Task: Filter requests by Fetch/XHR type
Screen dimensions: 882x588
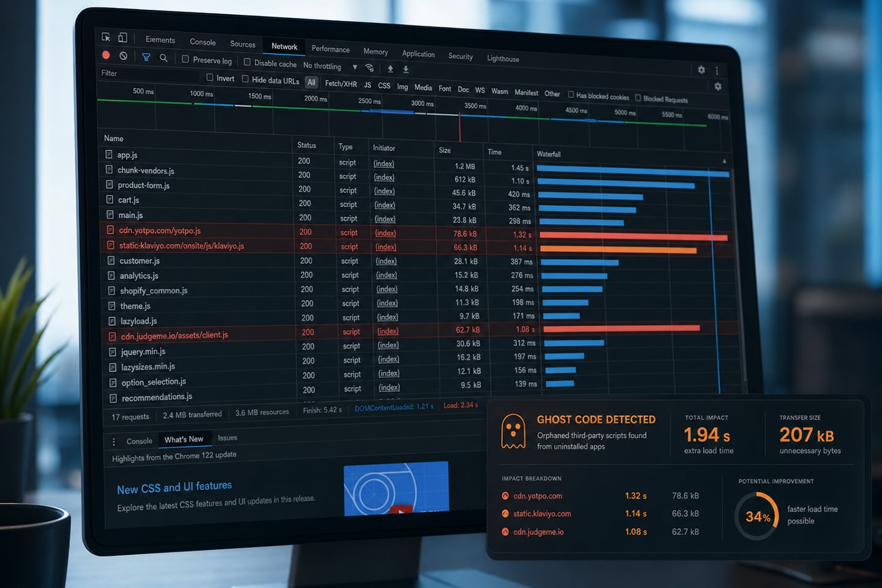Action: (341, 83)
